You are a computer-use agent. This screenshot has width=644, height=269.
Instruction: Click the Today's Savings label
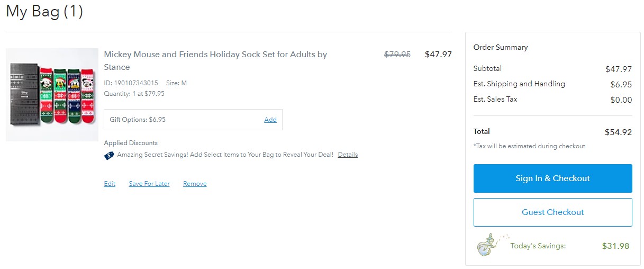coord(538,246)
